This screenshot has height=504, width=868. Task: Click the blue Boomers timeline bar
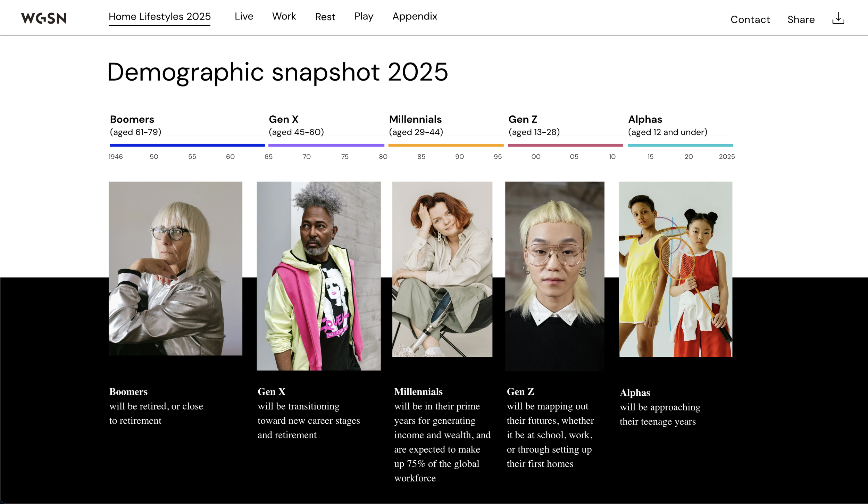tap(187, 145)
